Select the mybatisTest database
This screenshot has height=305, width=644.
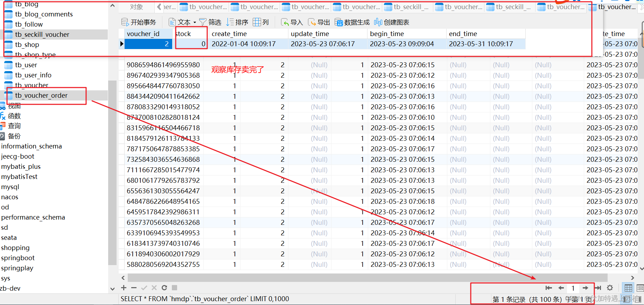click(x=19, y=176)
